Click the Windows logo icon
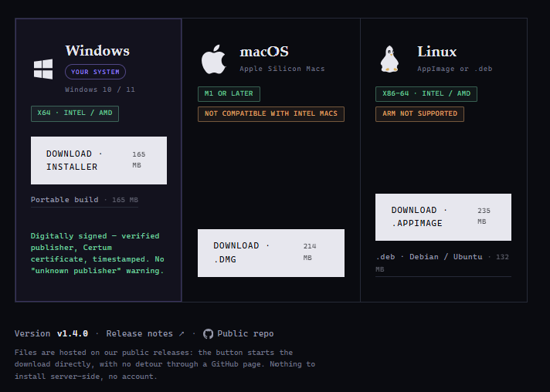This screenshot has width=550, height=392. click(x=43, y=69)
